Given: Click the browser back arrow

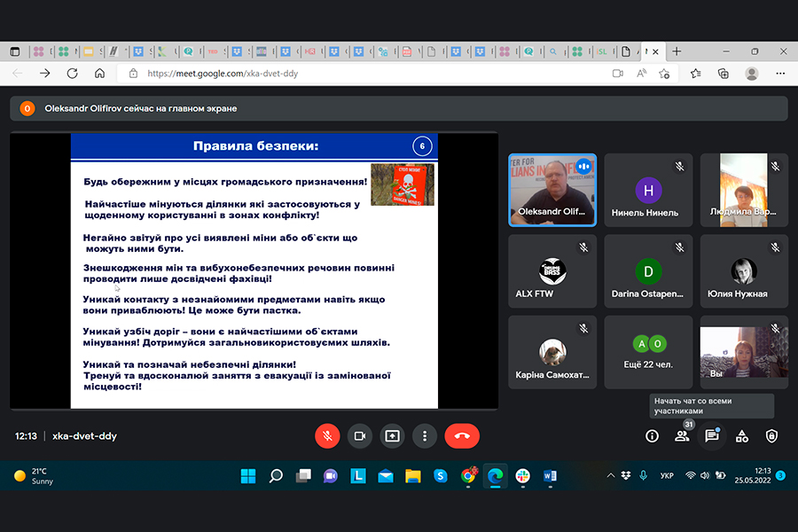Looking at the screenshot, I should [x=18, y=74].
